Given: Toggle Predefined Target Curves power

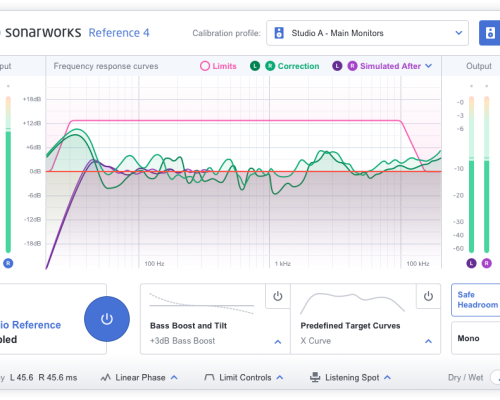Looking at the screenshot, I should pos(428,296).
